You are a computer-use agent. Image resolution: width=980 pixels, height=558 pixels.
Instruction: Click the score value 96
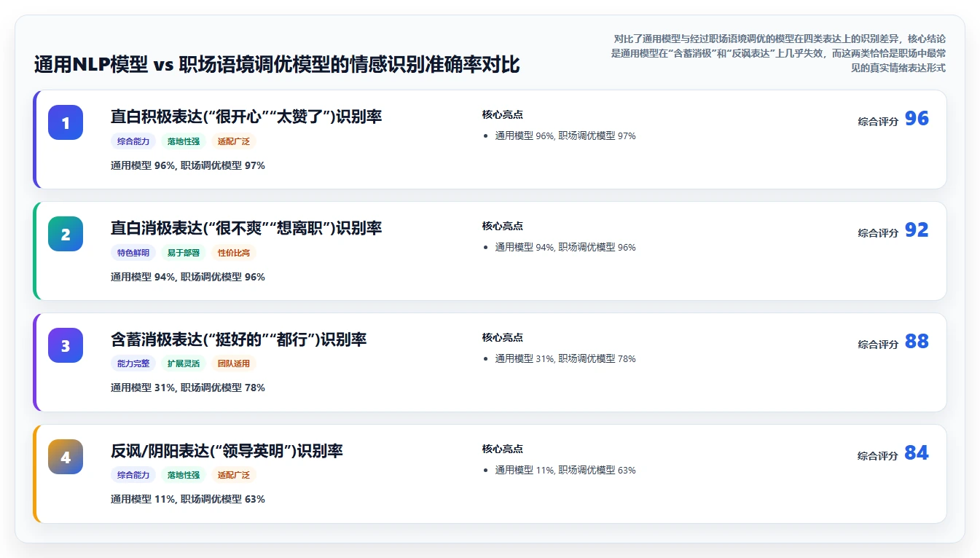[x=917, y=119]
